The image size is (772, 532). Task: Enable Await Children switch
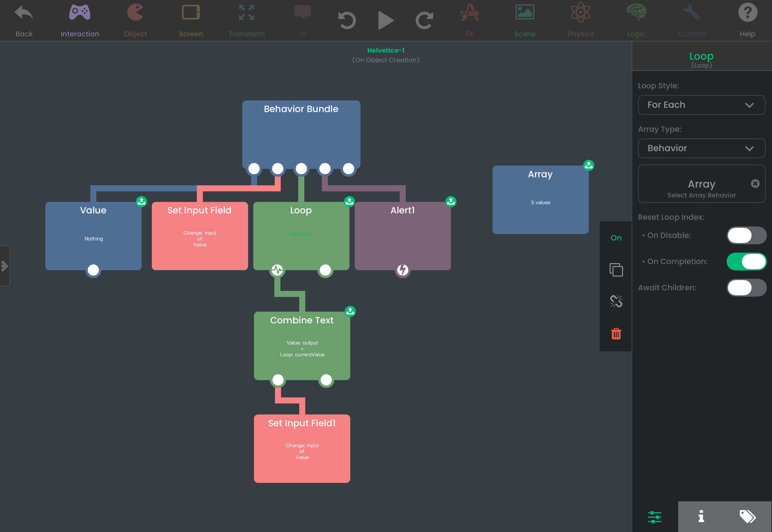(x=746, y=288)
